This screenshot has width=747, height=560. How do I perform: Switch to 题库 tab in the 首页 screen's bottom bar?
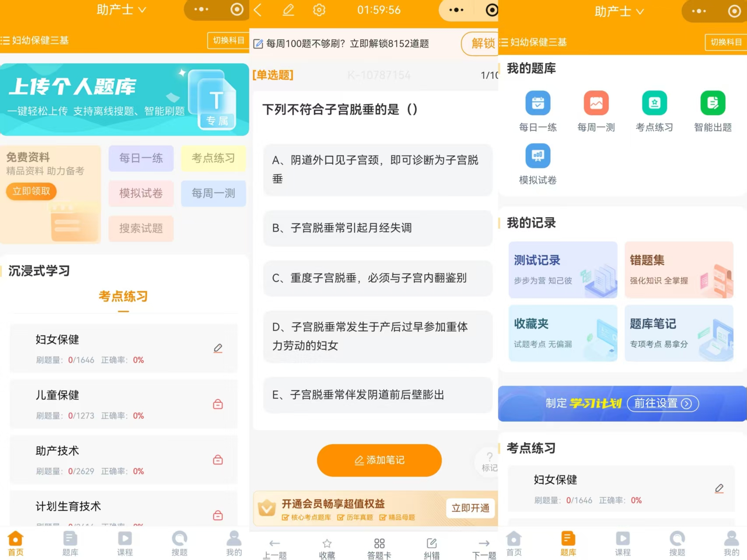click(x=70, y=543)
